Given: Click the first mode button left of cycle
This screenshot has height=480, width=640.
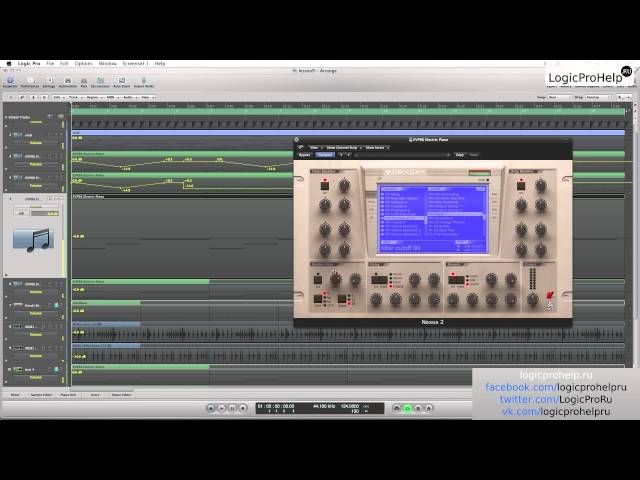Looking at the screenshot, I should coord(396,408).
